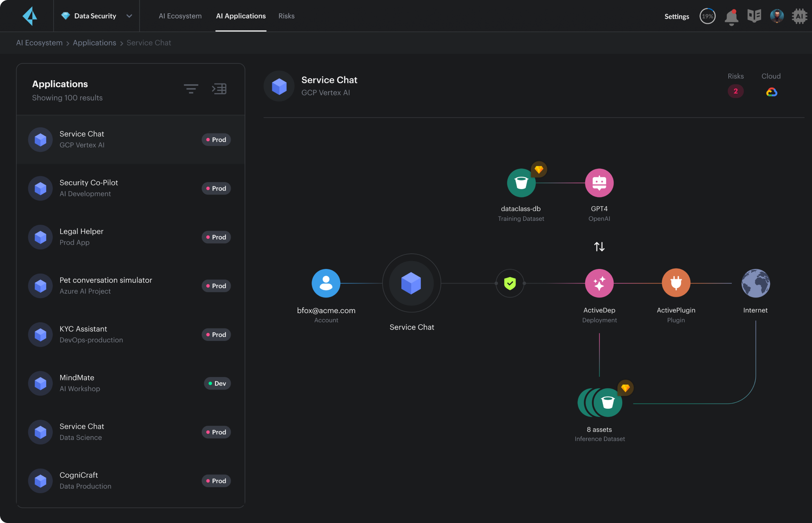Viewport: 812px width, 523px height.
Task: Toggle the table view in Applications panel
Action: (x=219, y=88)
